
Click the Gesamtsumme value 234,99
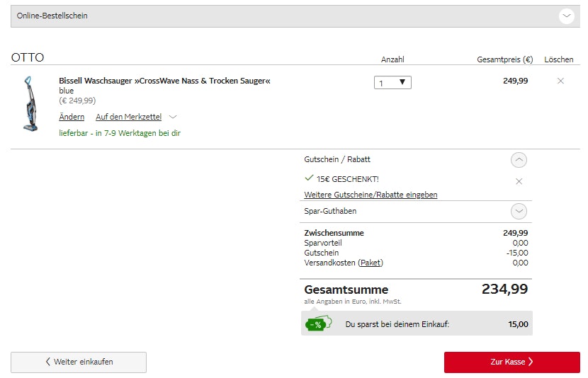click(x=504, y=289)
